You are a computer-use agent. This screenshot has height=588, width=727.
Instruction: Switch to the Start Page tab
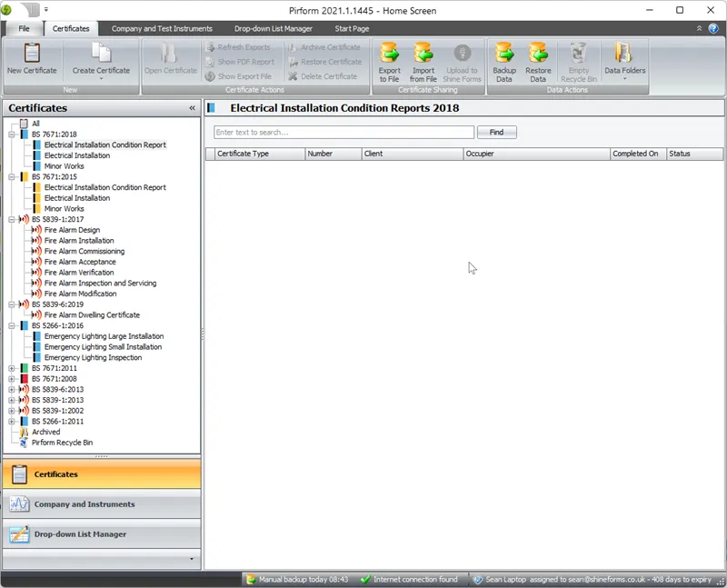pos(352,28)
